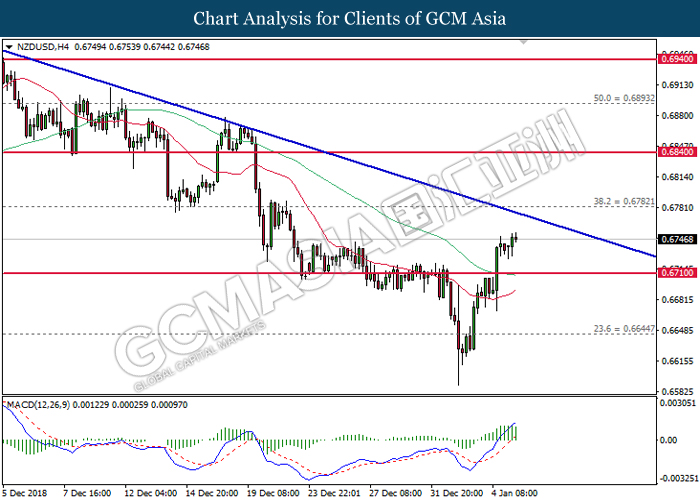Click the OHLC values next to symbol
This screenshot has width=700, height=500.
142,47
